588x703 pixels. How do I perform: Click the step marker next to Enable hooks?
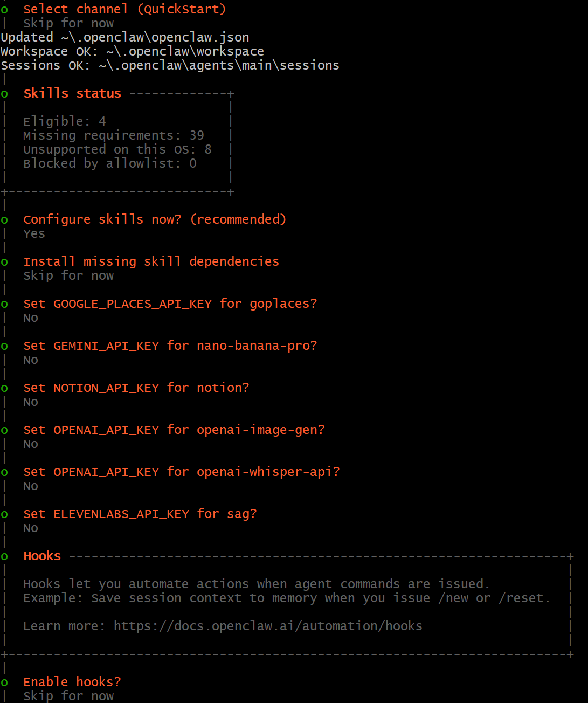[4, 683]
